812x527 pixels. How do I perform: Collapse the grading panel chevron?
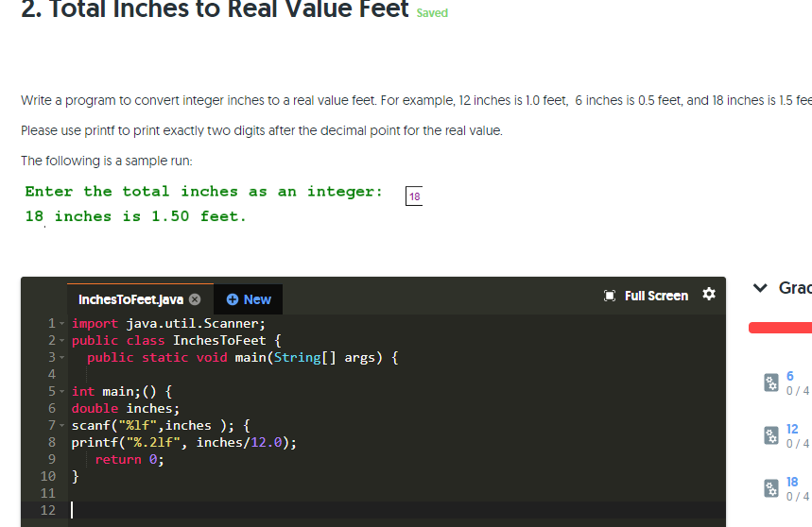[760, 287]
